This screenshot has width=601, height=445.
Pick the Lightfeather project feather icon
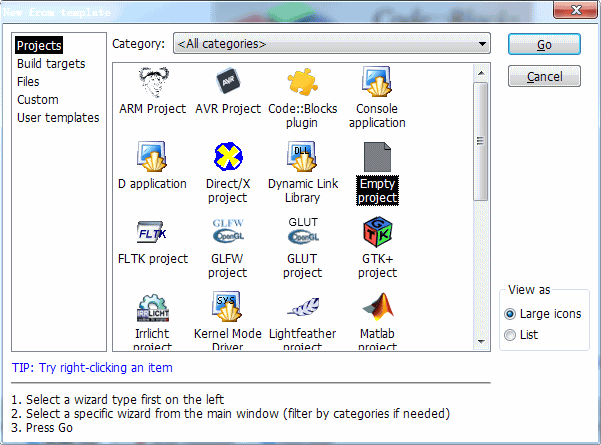click(304, 307)
